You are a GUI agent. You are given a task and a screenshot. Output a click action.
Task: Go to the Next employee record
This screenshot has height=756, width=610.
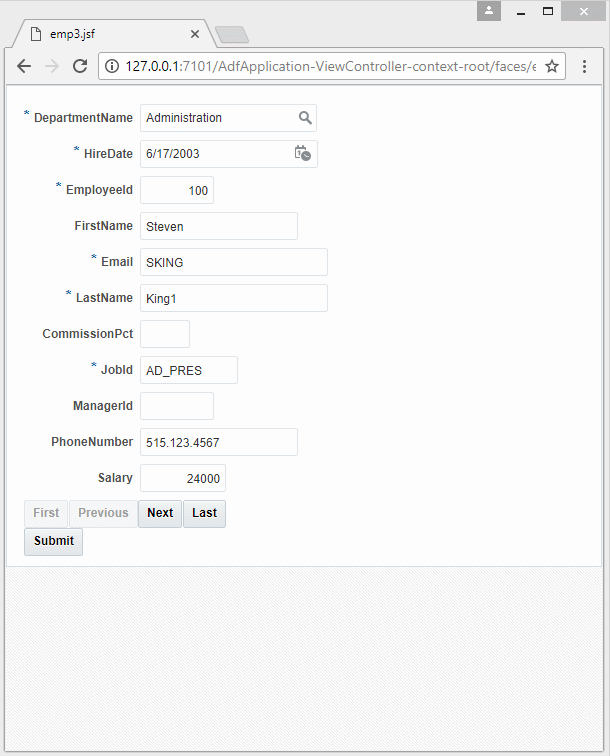point(160,513)
